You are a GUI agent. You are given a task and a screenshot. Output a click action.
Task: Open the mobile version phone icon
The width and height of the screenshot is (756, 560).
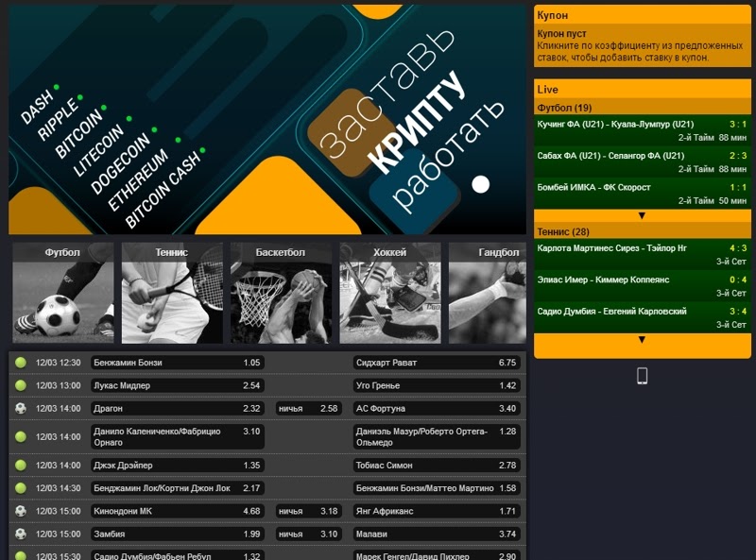coord(642,376)
